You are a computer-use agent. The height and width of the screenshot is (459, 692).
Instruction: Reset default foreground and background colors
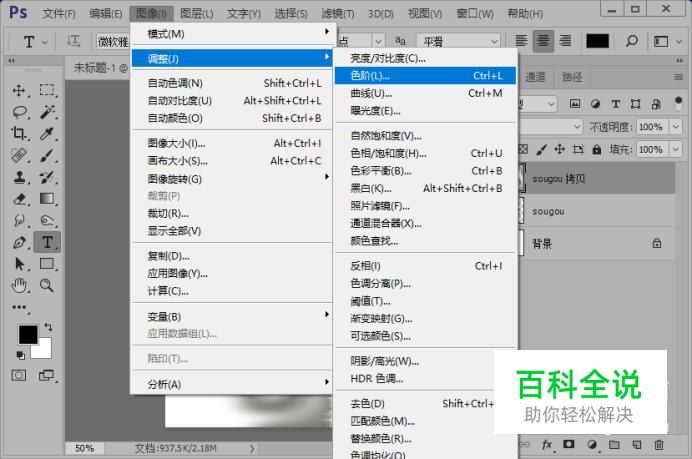(x=20, y=355)
